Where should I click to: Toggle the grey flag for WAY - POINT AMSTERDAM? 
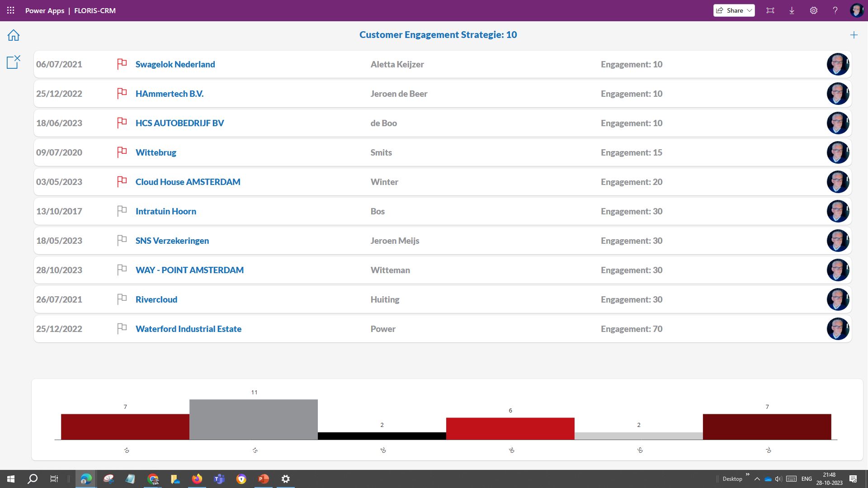point(122,270)
